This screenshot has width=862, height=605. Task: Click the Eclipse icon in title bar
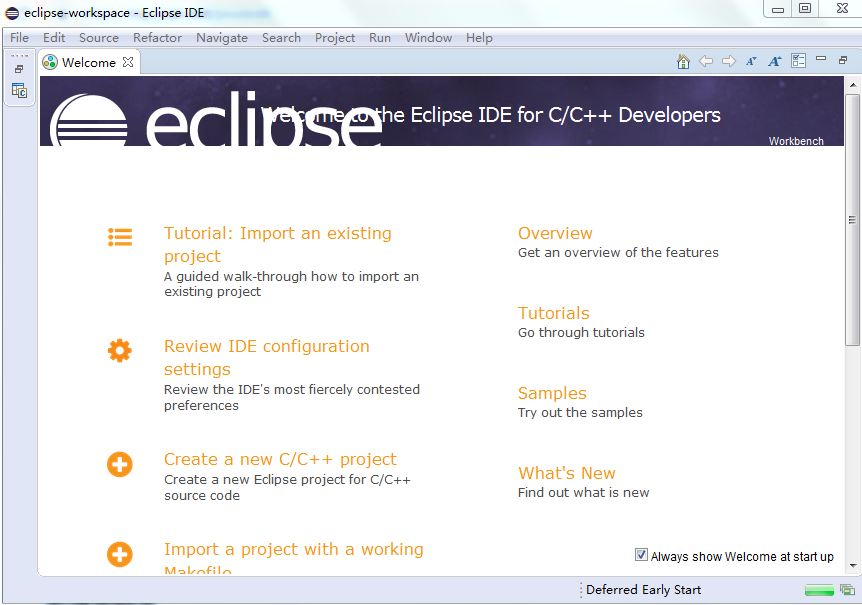click(x=12, y=13)
